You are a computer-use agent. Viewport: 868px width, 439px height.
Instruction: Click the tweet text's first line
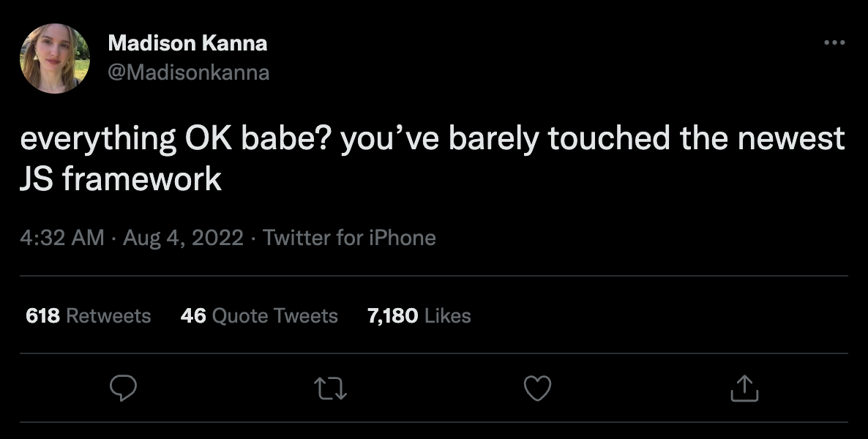(432, 139)
